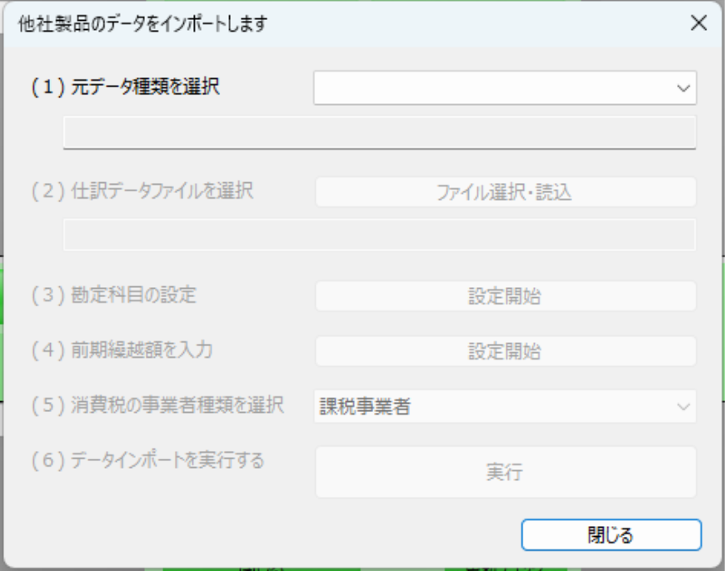This screenshot has width=728, height=571.
Task: Click the label (1) 元データ種類を選択
Action: [x=125, y=87]
